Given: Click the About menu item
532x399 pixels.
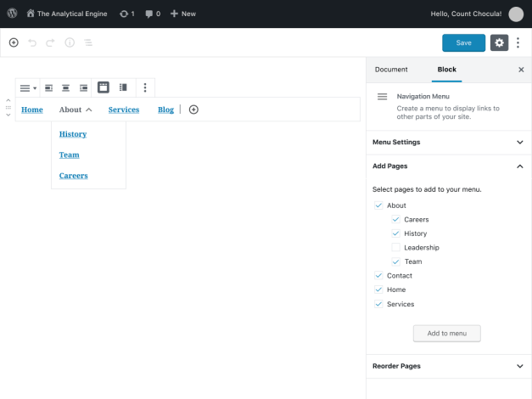Looking at the screenshot, I should point(70,110).
